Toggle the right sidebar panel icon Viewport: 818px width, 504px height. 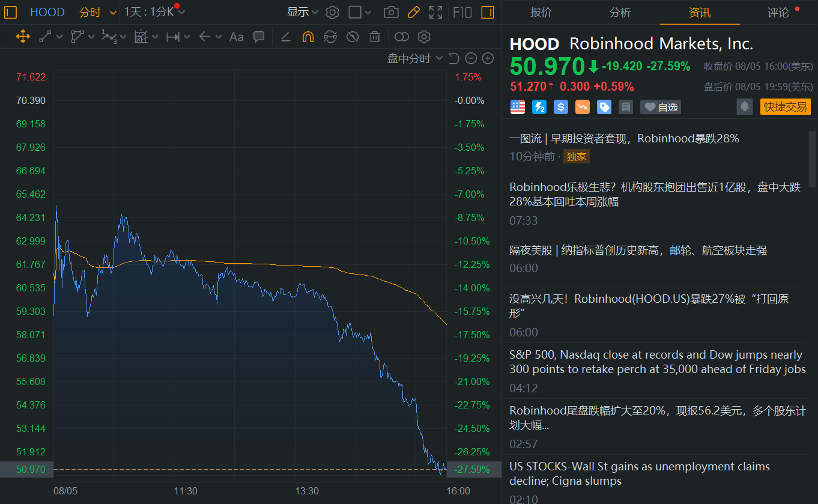click(487, 12)
